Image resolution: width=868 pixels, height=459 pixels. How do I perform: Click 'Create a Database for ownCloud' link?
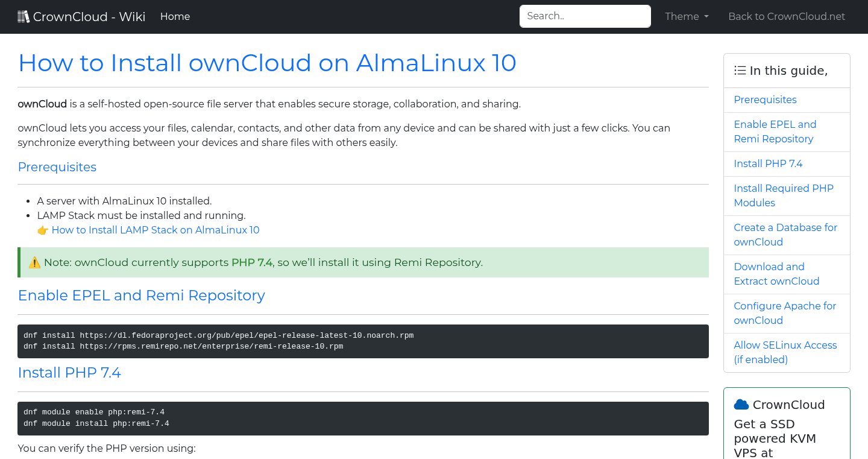tap(785, 235)
